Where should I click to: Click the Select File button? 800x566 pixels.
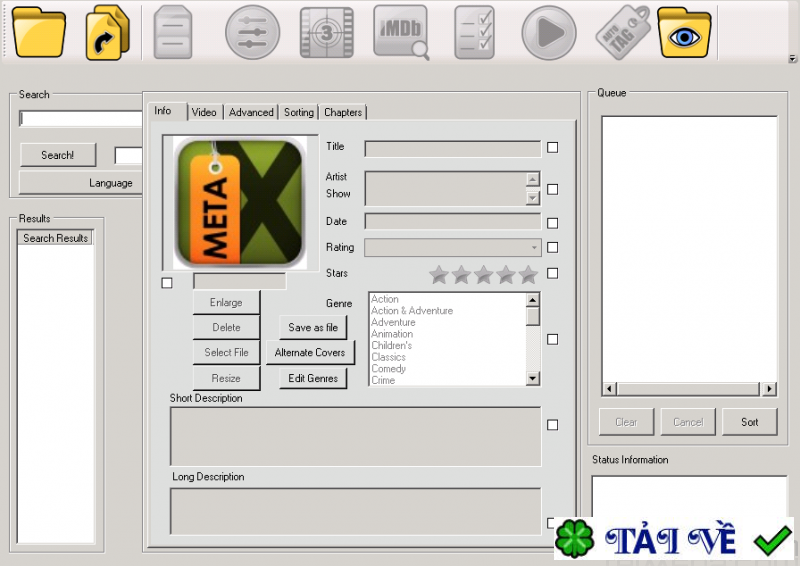pos(226,353)
